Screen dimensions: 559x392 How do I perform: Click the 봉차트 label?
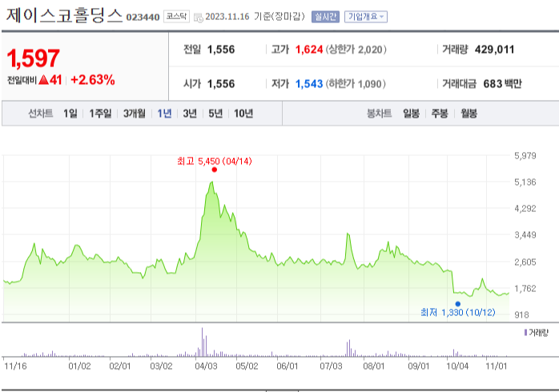380,114
